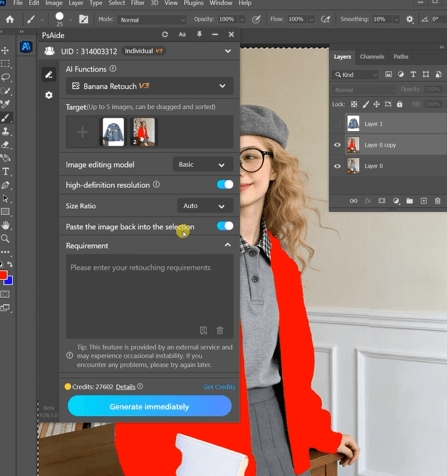Select the Lasso tool
447x476 pixels.
(5, 77)
